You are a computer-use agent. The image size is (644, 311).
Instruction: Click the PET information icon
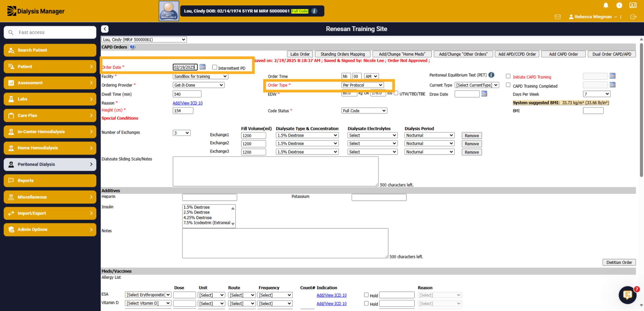[x=491, y=75]
